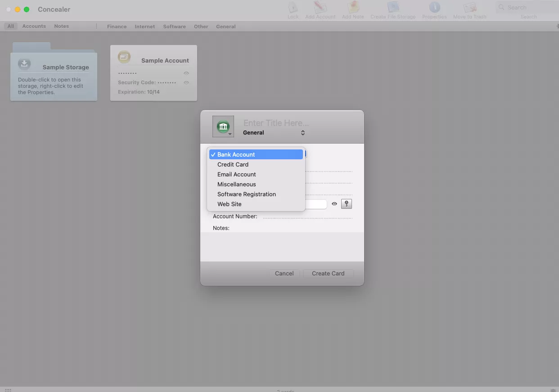559x392 pixels.
Task: Toggle password visibility in the new card dialog
Action: [x=334, y=204]
